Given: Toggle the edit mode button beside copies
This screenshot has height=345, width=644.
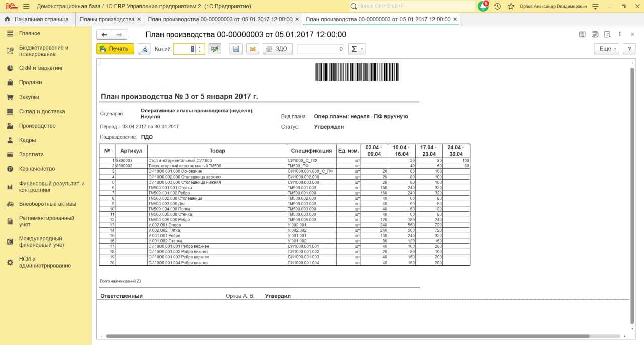Looking at the screenshot, I should click(x=215, y=49).
